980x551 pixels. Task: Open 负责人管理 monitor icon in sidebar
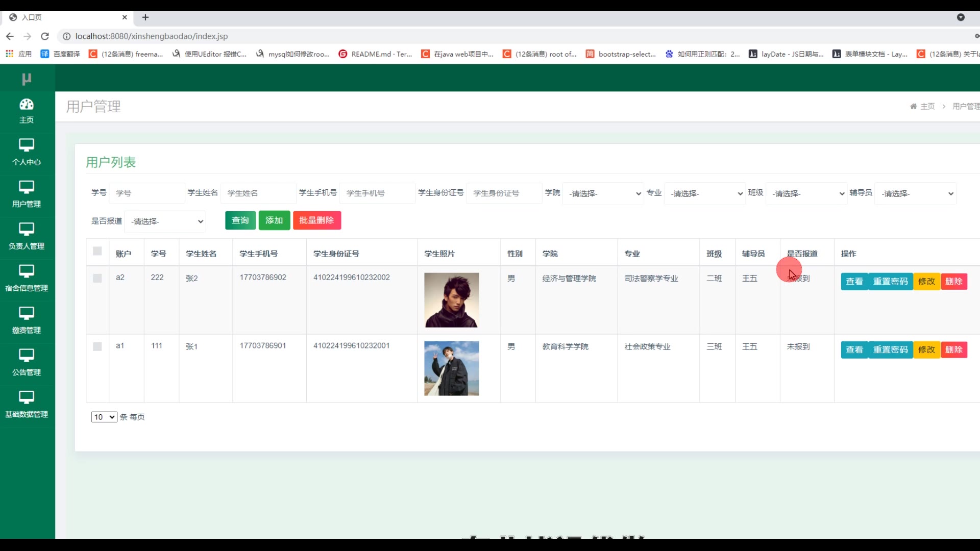[x=27, y=229]
